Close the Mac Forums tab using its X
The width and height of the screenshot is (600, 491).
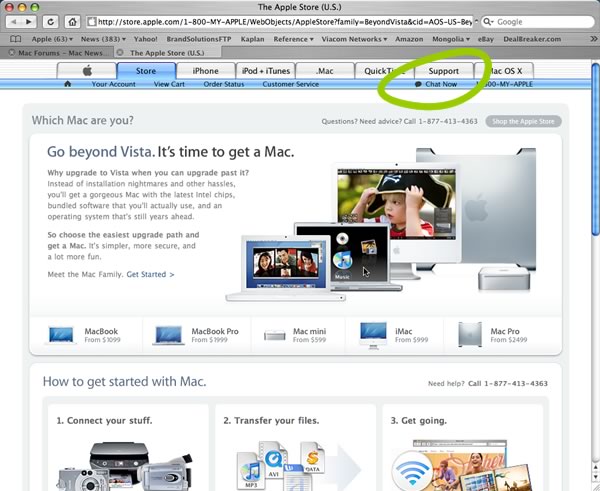pos(11,52)
